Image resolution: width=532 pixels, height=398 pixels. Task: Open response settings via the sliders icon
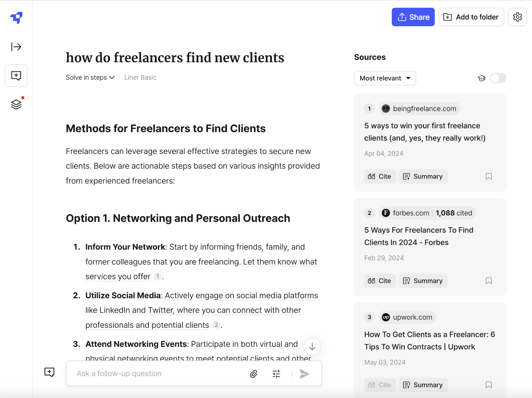click(276, 373)
